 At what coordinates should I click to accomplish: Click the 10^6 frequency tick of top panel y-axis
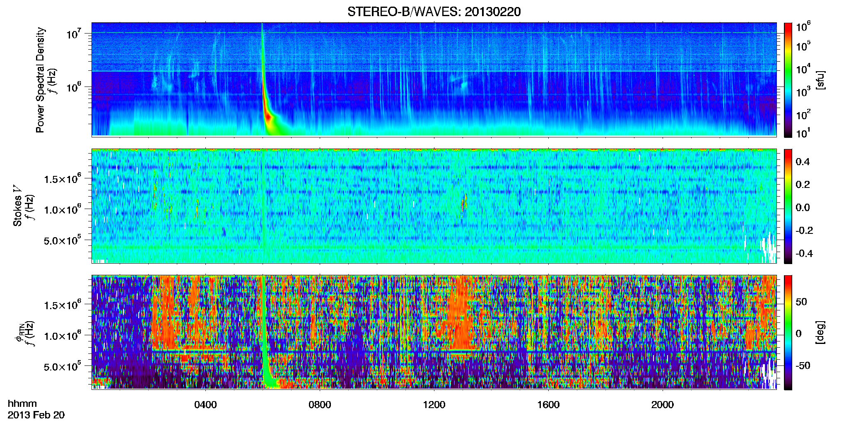coord(74,87)
